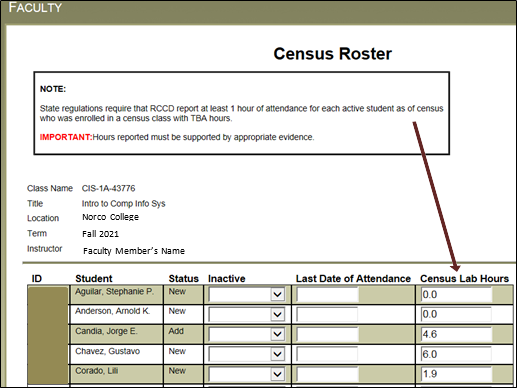
Task: Click Last Date of Attendance field for Anderson
Action: coord(327,314)
